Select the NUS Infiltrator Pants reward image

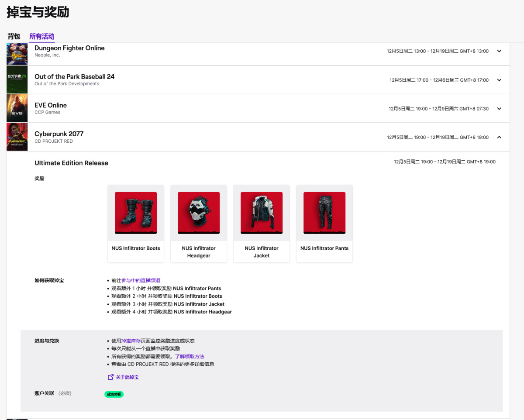[x=324, y=213]
